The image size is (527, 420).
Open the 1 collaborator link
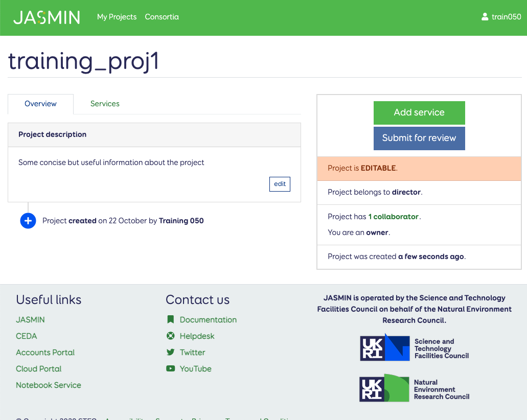pos(393,217)
